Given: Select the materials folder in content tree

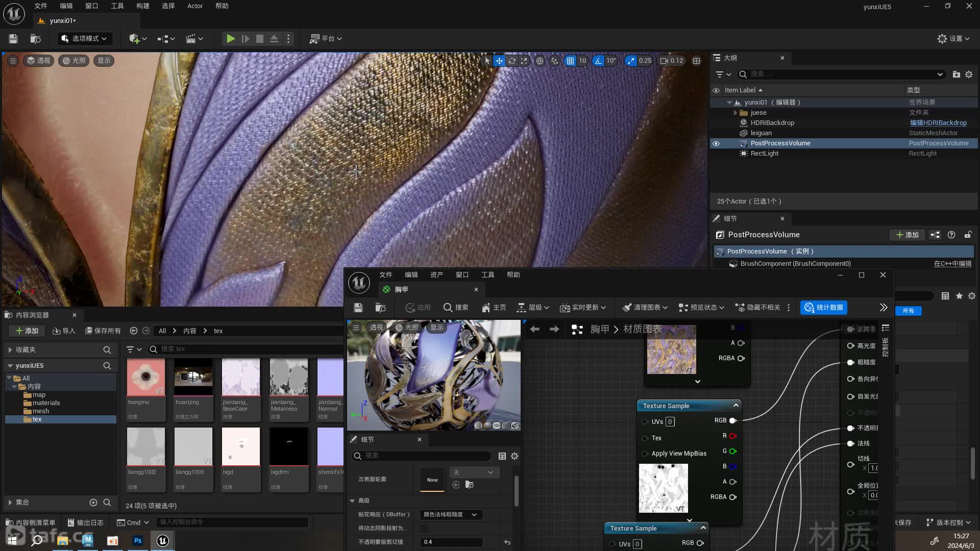Looking at the screenshot, I should pos(46,403).
